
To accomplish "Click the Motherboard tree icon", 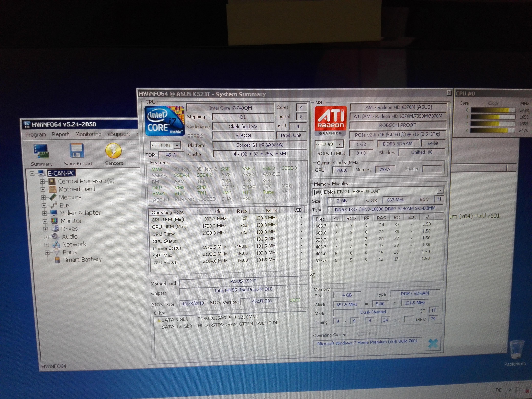I will [x=52, y=189].
